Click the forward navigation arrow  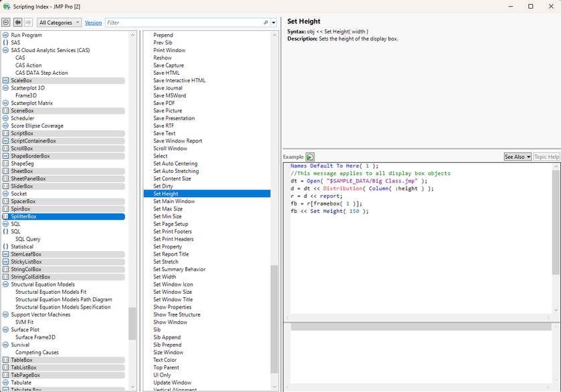28,22
